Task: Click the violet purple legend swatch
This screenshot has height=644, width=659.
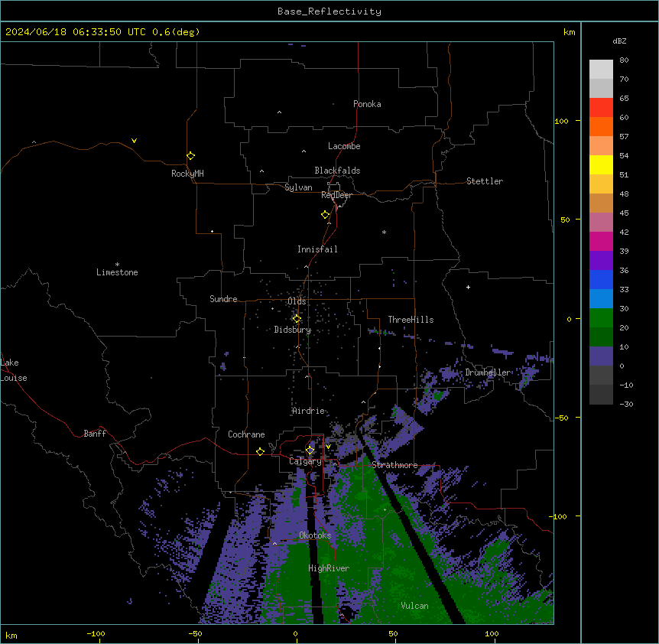Action: pyautogui.click(x=601, y=261)
